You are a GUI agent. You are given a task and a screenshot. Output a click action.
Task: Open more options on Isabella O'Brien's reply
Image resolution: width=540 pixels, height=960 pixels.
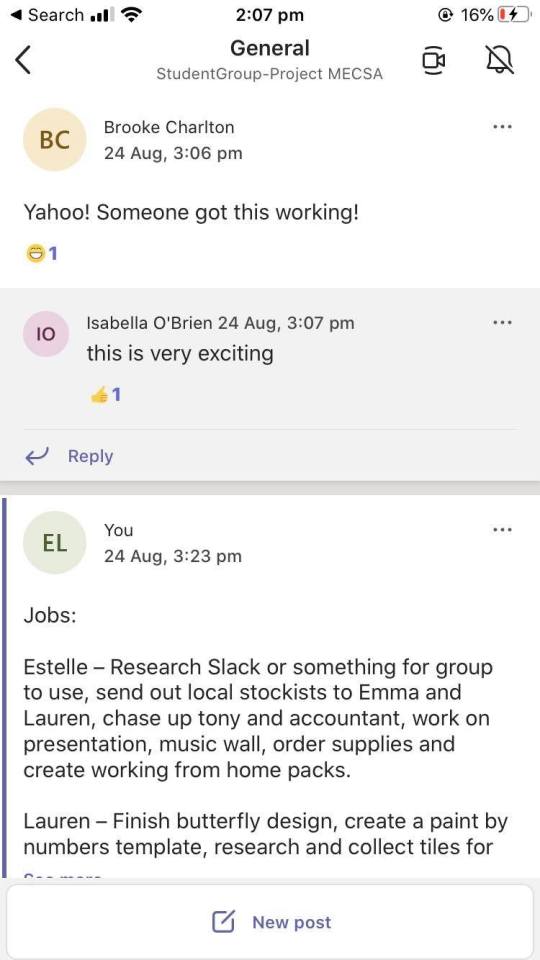click(x=502, y=322)
